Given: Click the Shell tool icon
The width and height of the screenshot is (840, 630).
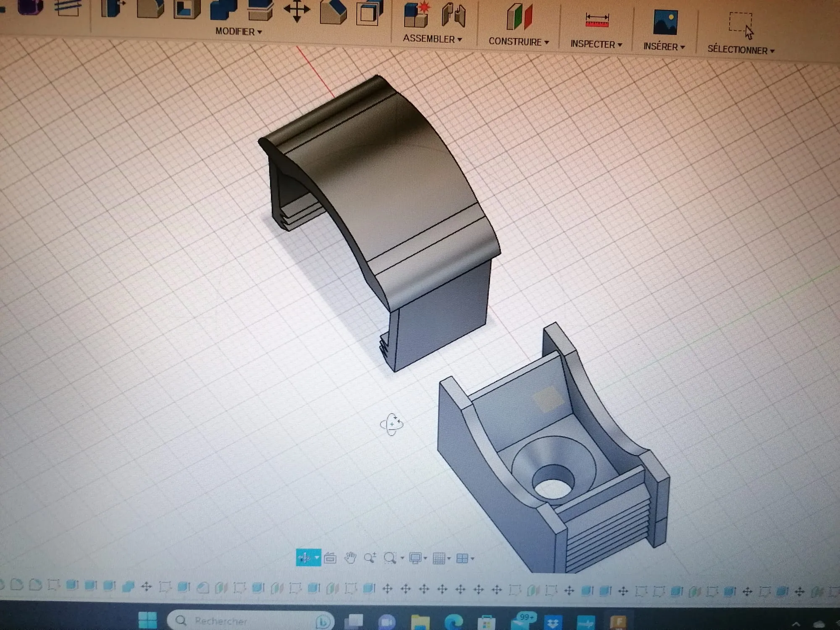Looking at the screenshot, I should click(x=186, y=9).
